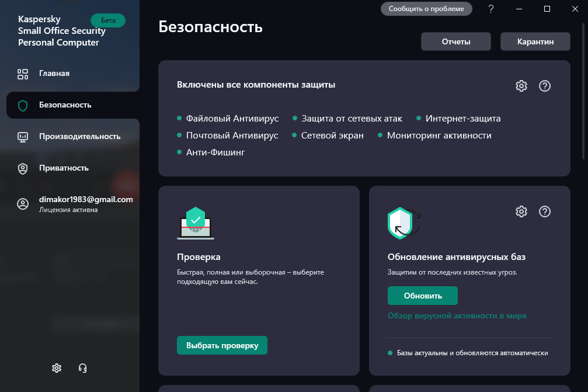Click Анти-Фишинг component

pos(211,152)
